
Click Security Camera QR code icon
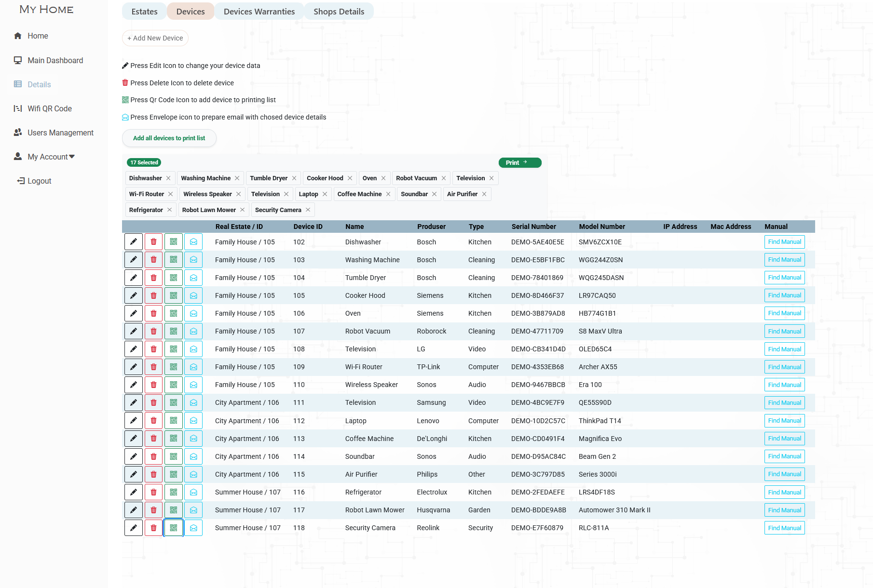[x=174, y=528]
